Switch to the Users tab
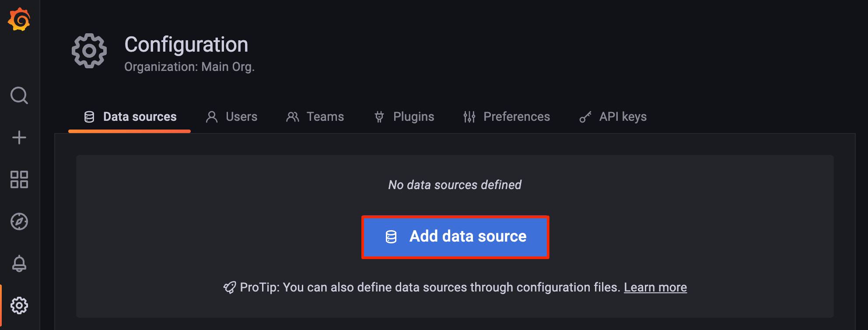Screen dimensions: 868x330 tap(232, 117)
